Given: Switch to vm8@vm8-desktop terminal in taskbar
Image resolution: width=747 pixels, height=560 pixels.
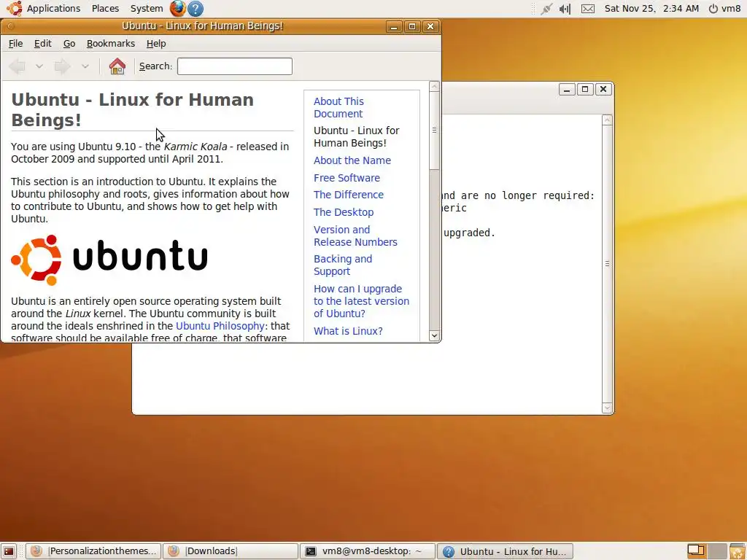Looking at the screenshot, I should (368, 551).
